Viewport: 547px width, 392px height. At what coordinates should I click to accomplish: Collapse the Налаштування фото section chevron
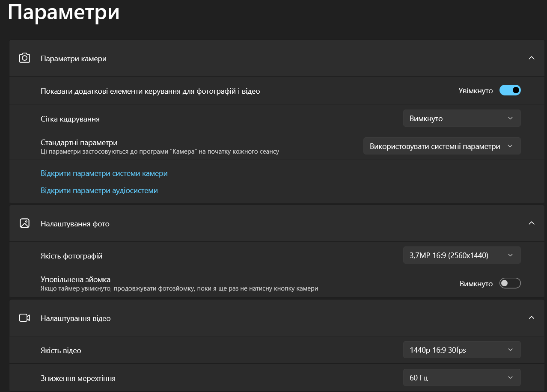click(x=532, y=223)
